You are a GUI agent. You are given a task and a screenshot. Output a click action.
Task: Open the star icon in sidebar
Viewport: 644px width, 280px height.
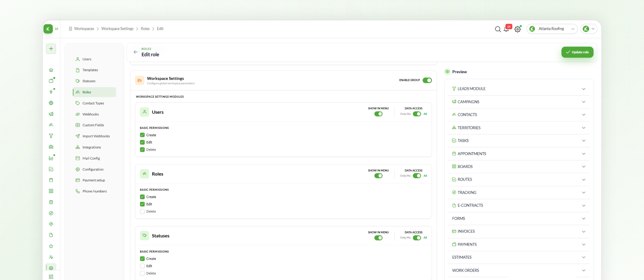coord(51,246)
